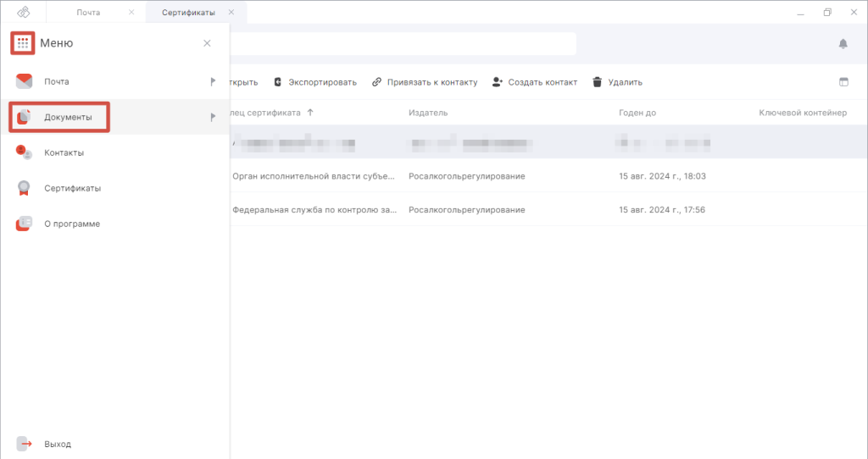
Task: Click the Контакты people icon
Action: (x=24, y=152)
